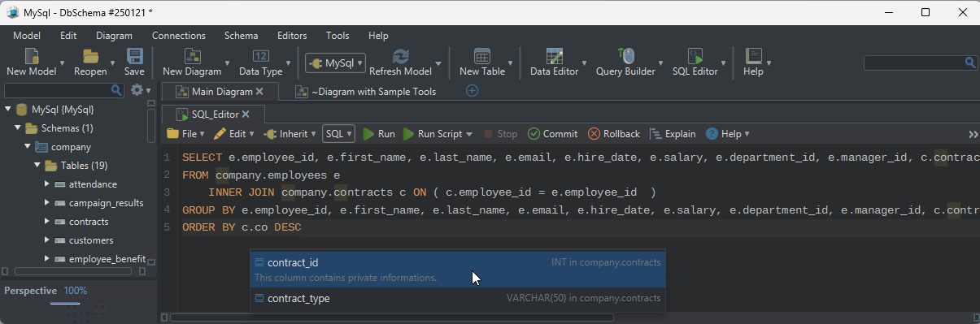Collapse the company schema node
980x324 pixels.
pos(27,147)
